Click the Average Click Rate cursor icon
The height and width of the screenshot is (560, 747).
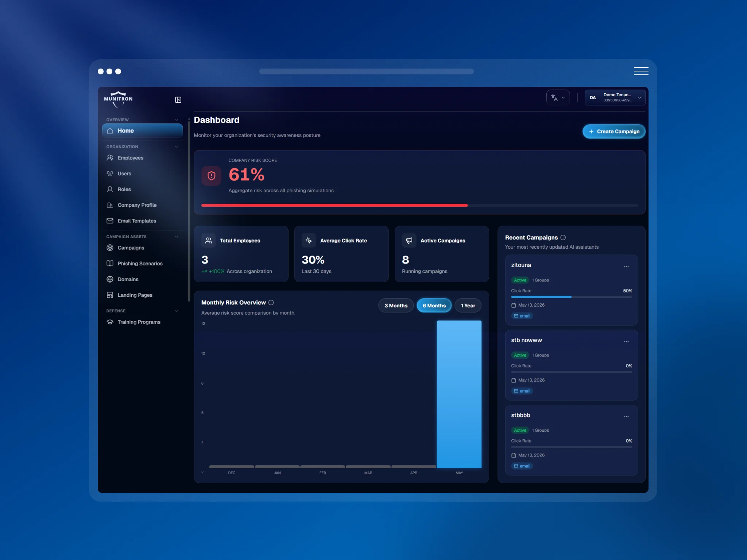pos(309,241)
